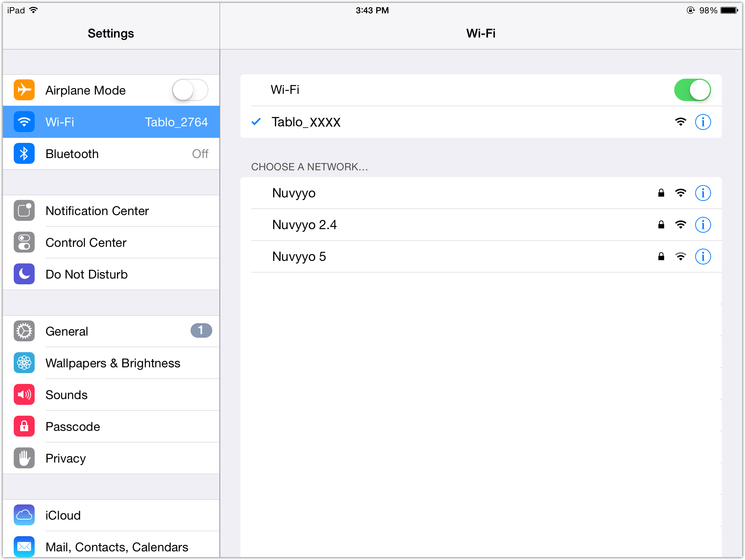Screen dimensions: 745x560
Task: Join the Nuvyyo 2.4 network
Action: point(481,225)
